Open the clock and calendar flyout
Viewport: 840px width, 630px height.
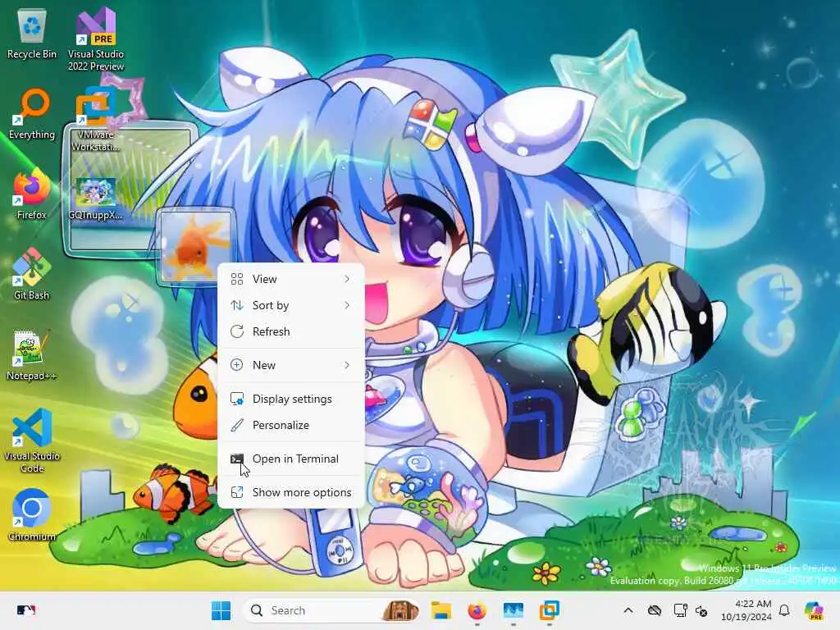pos(746,610)
